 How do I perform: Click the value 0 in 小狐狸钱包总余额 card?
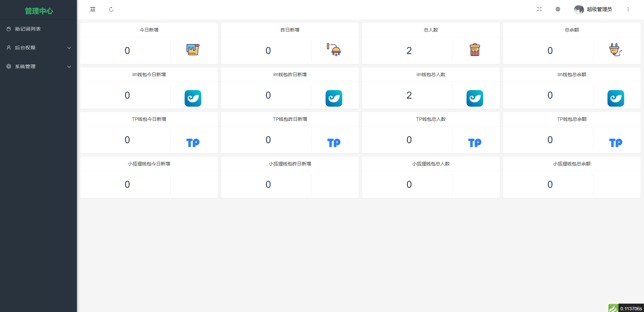(550, 185)
